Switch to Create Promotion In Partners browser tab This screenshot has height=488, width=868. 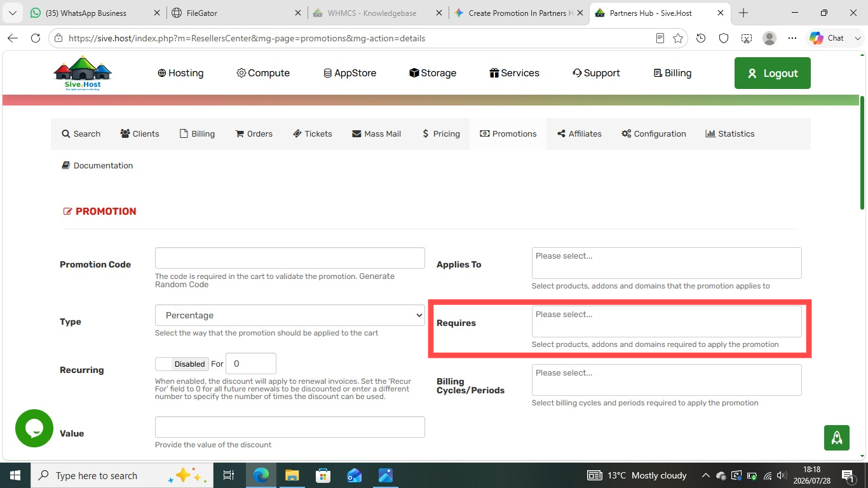(519, 13)
